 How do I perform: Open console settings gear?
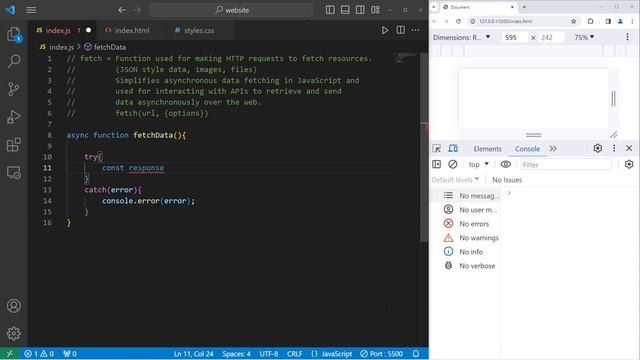click(x=629, y=164)
